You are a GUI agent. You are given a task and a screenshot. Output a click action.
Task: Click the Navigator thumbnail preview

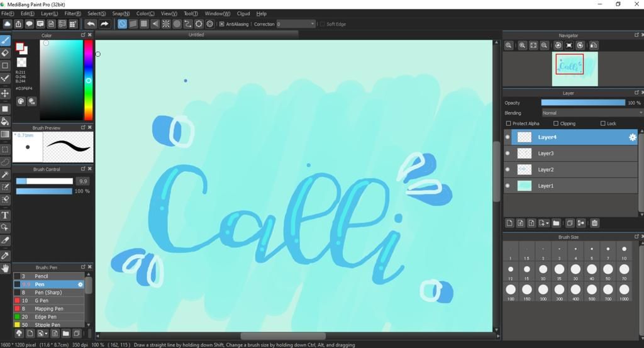[575, 69]
